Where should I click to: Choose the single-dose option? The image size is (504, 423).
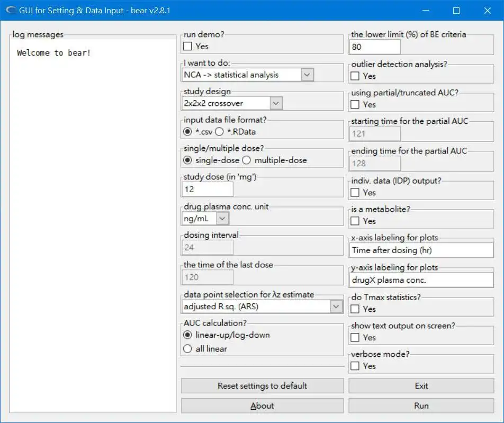coord(187,160)
